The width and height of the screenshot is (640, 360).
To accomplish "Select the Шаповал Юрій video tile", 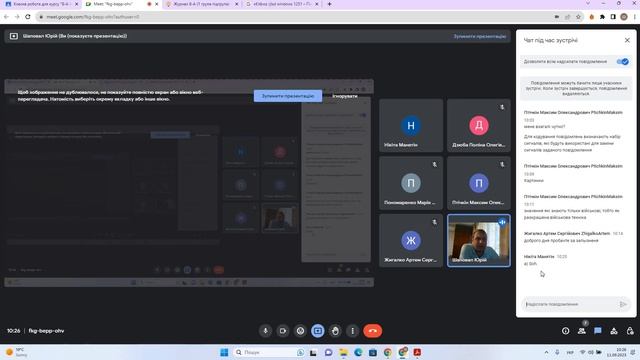I will tap(479, 240).
